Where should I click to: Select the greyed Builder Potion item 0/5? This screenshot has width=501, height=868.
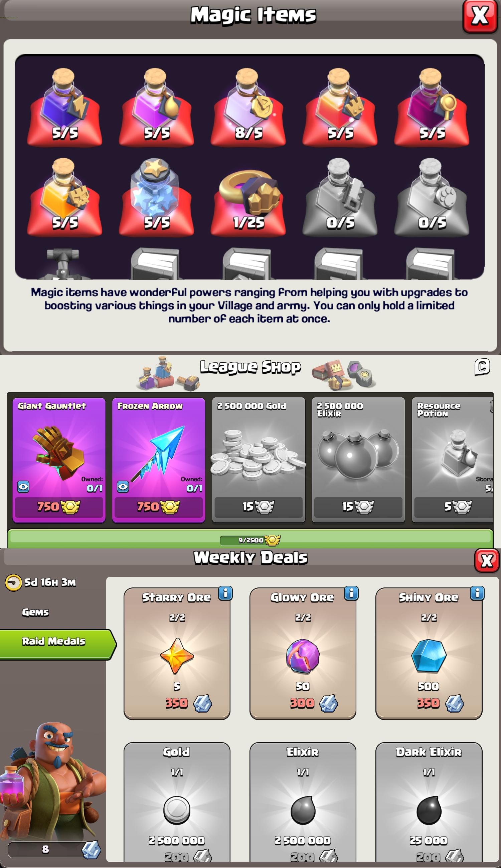(340, 197)
